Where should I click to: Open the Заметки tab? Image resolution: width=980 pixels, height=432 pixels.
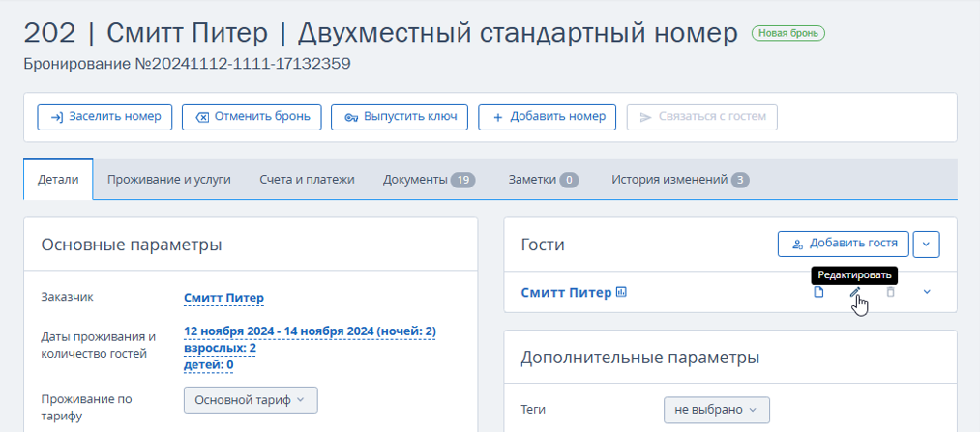pos(543,180)
